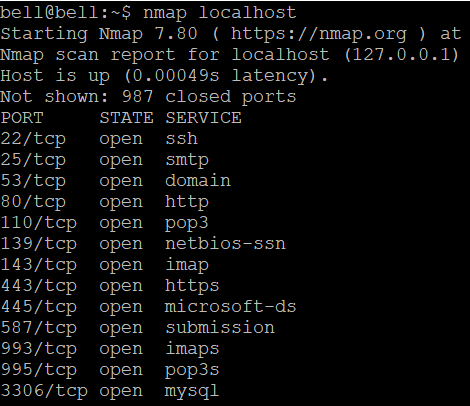Click the STATE column header
This screenshot has width=470, height=406.
coord(127,118)
